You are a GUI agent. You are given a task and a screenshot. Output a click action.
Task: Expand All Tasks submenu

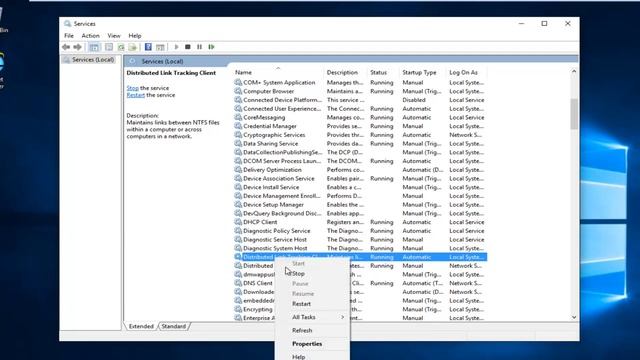coord(313,317)
